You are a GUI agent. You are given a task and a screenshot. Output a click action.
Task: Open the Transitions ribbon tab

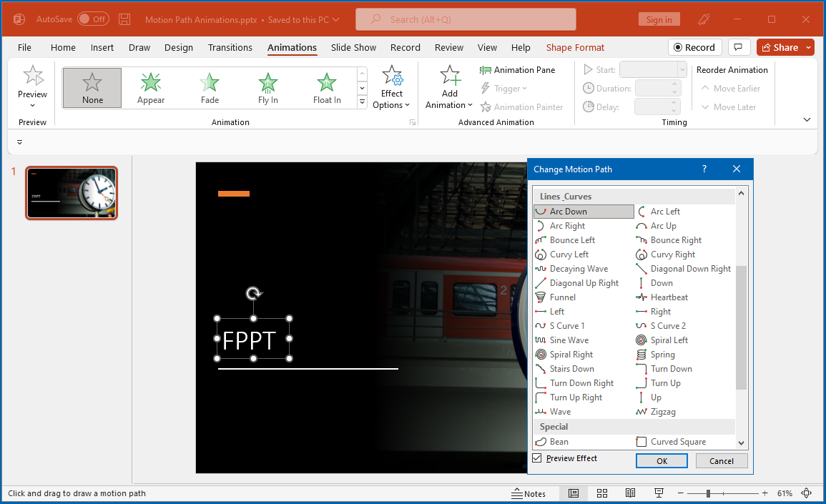pyautogui.click(x=230, y=48)
